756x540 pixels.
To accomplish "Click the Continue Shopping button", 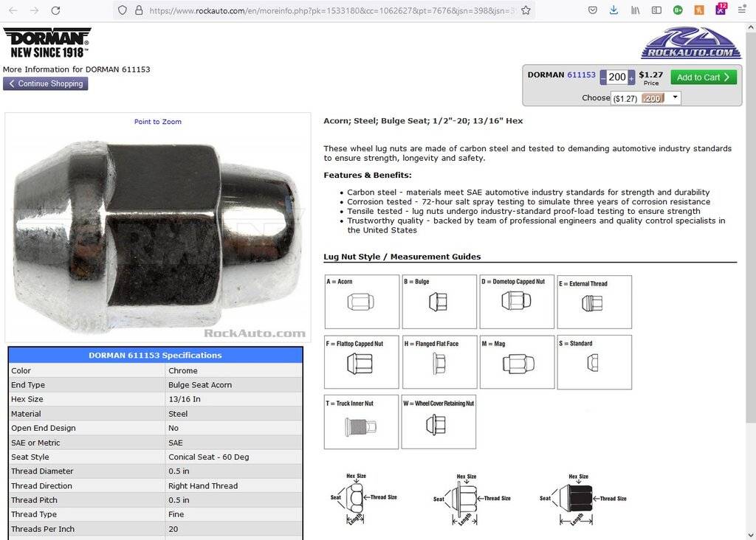I will tap(45, 84).
